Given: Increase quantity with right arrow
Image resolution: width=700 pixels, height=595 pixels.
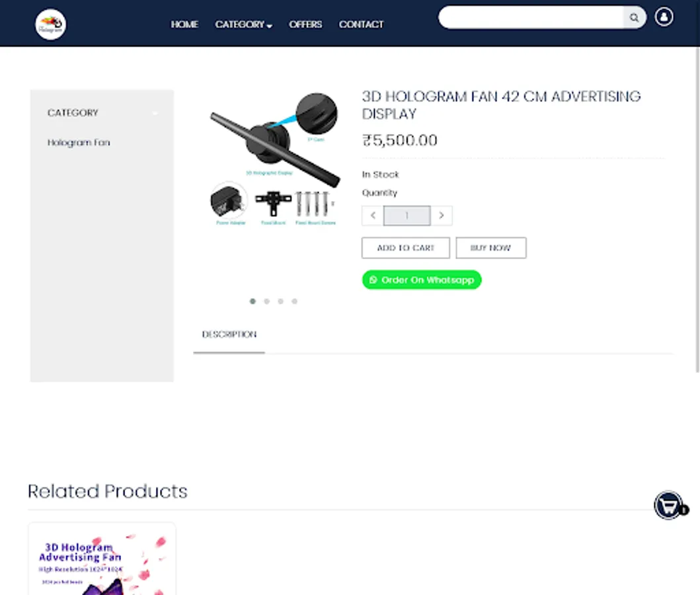Looking at the screenshot, I should point(442,216).
